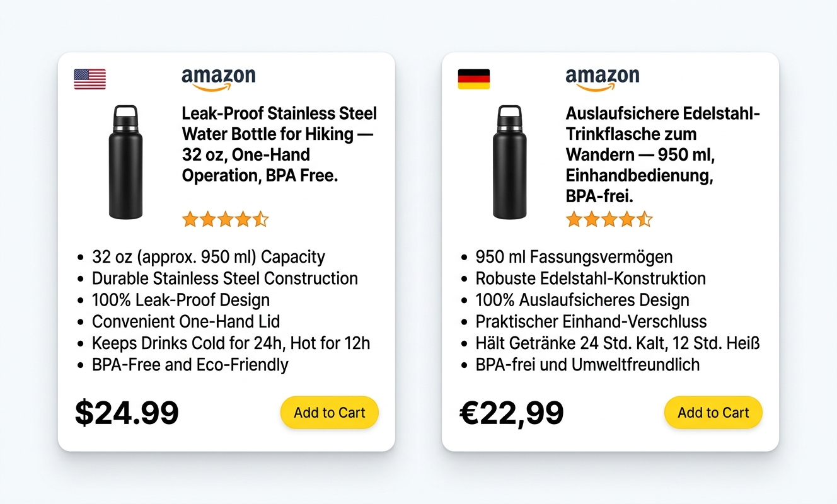837x504 pixels.
Task: Click the half star in the US rating
Action: tap(261, 219)
